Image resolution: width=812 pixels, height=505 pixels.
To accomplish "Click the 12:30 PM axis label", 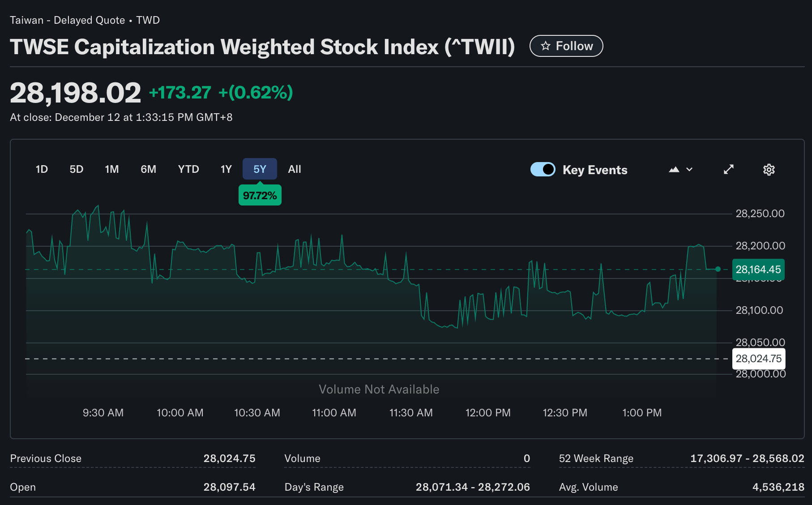I will coord(565,413).
